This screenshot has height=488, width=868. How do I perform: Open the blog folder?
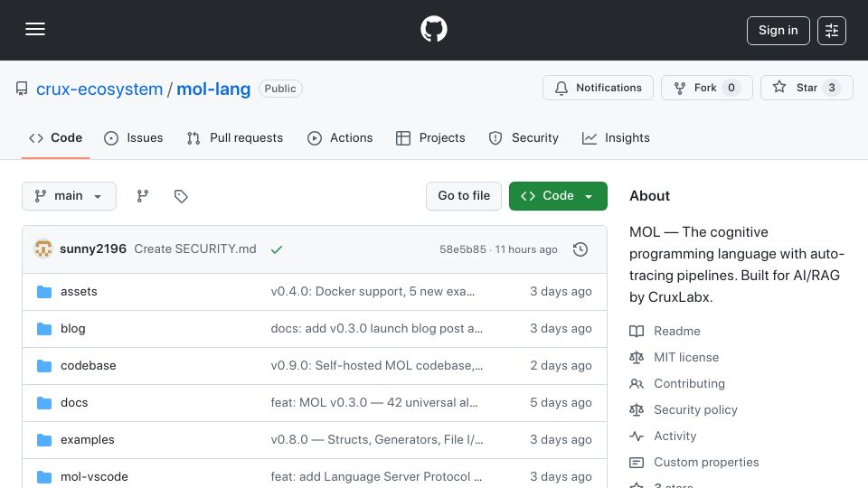(72, 329)
